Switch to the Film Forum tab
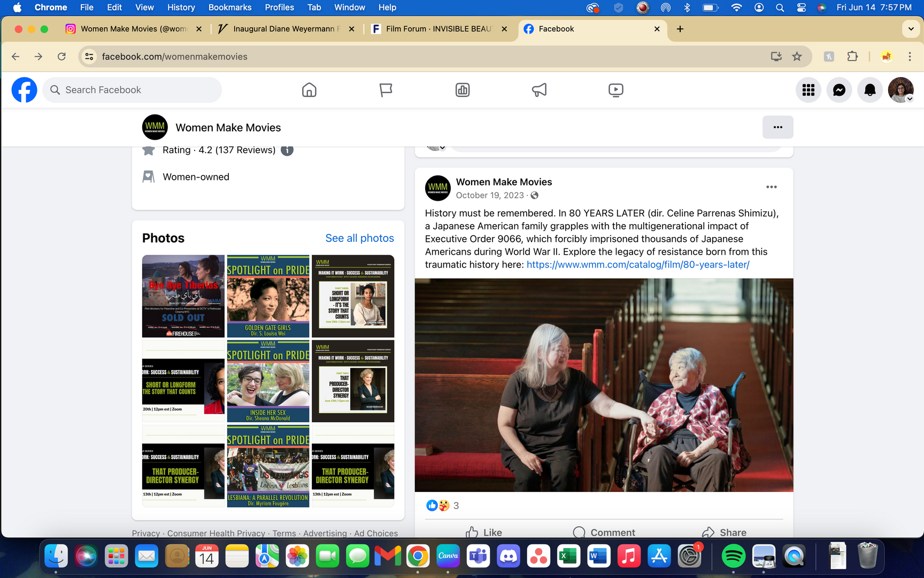The image size is (924, 578). point(438,29)
